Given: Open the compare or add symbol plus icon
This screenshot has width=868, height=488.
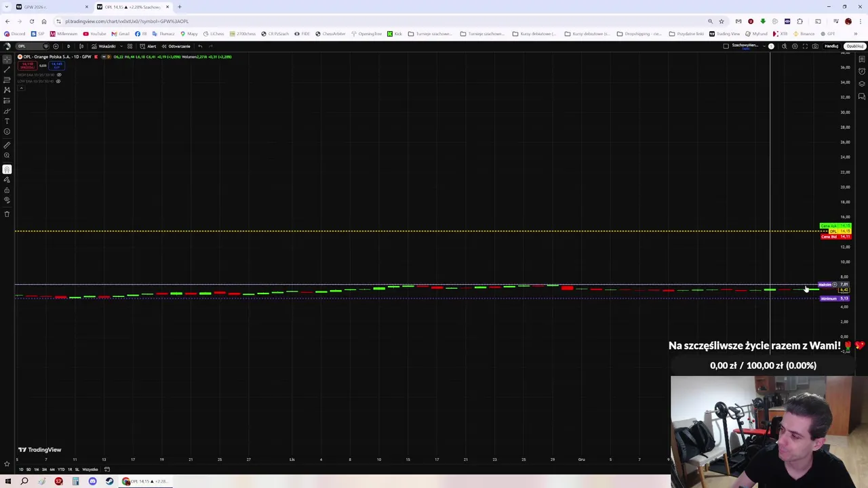Looking at the screenshot, I should (56, 46).
